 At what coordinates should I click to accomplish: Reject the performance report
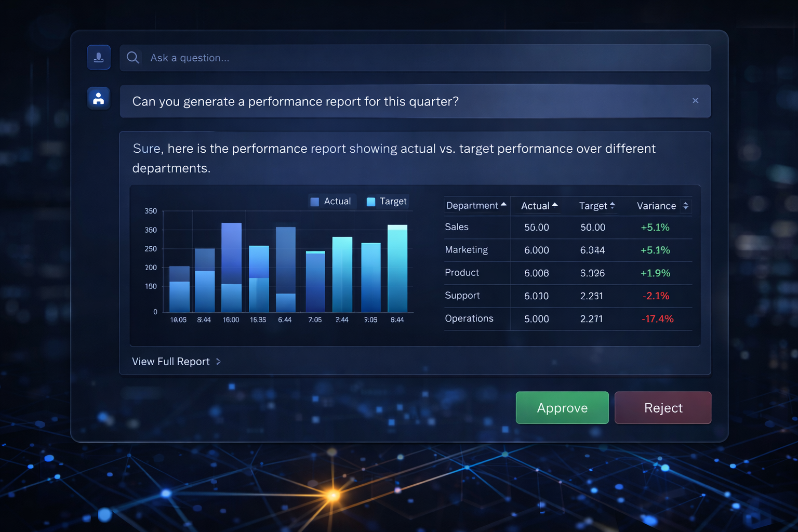pos(663,408)
